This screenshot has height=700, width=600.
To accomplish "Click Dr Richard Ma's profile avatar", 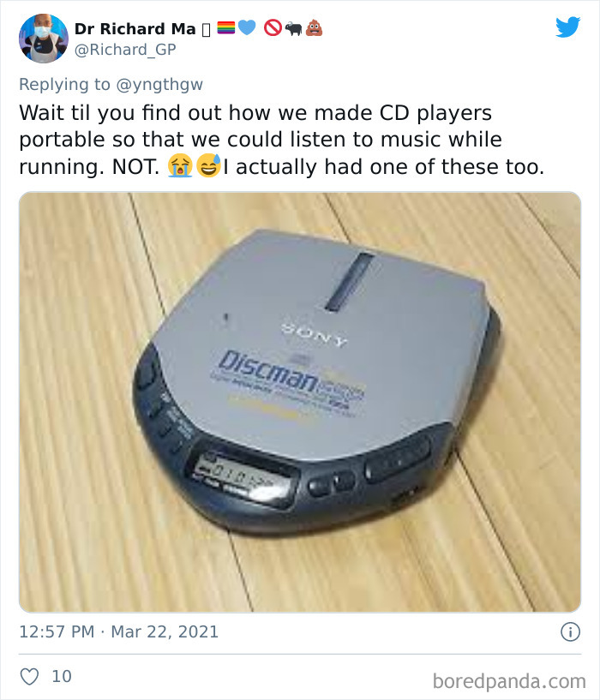I will pyautogui.click(x=44, y=39).
